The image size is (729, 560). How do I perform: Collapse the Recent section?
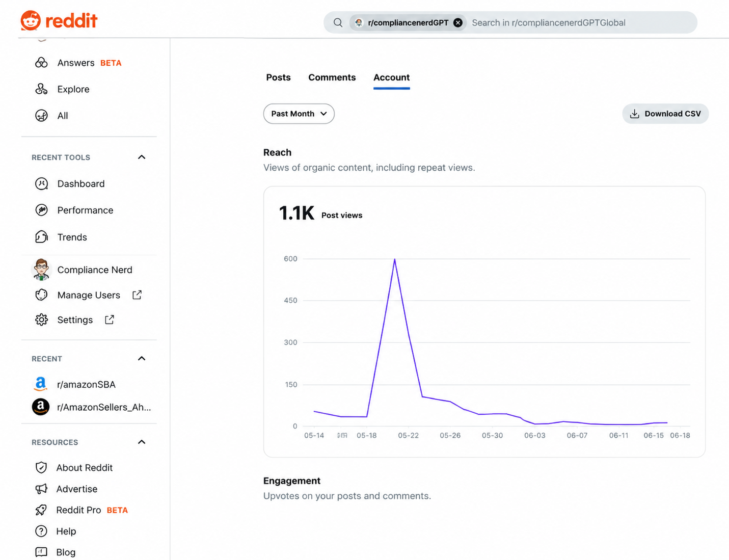(142, 358)
